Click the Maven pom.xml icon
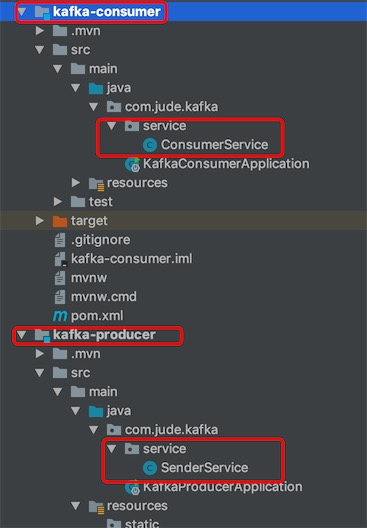This screenshot has width=367, height=528. (60, 316)
